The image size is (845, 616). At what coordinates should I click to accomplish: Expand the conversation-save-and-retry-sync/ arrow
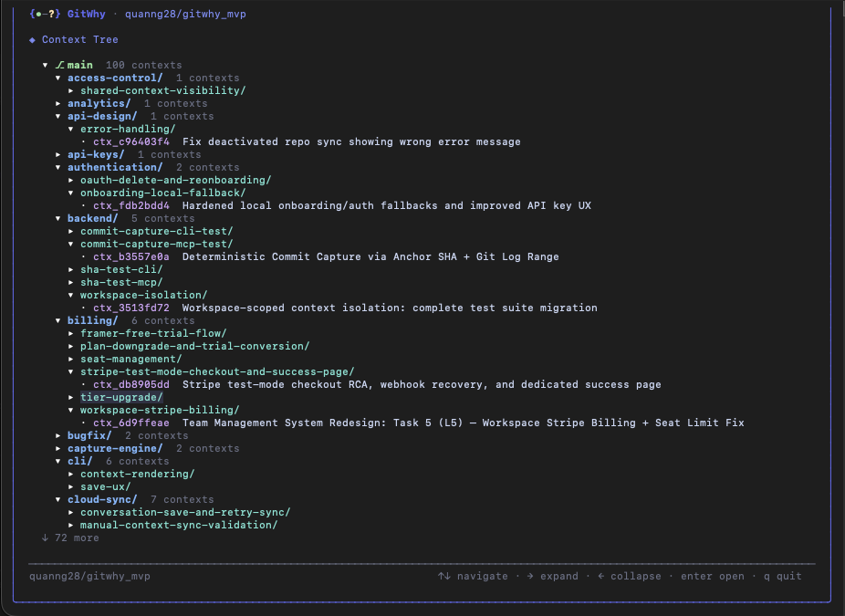[71, 513]
